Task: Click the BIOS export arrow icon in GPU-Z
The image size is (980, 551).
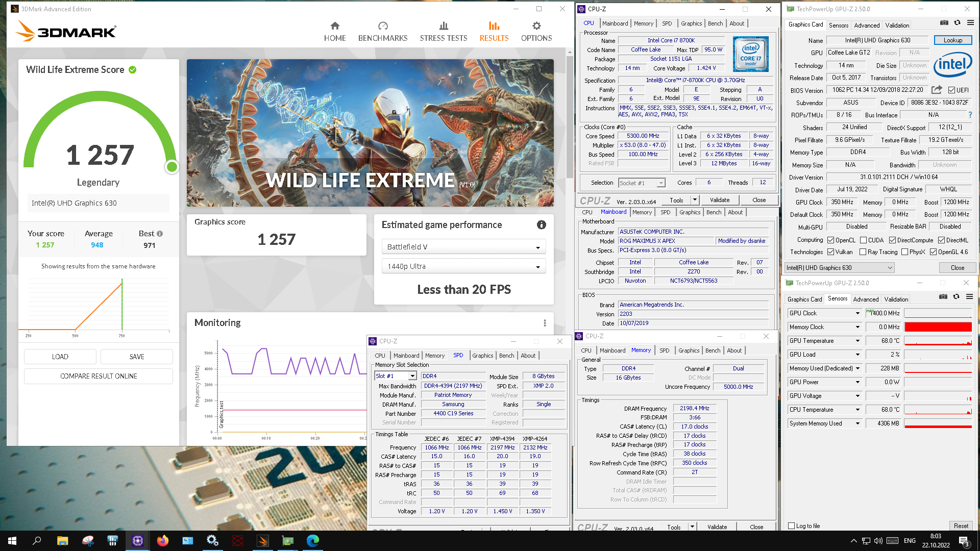Action: tap(937, 90)
